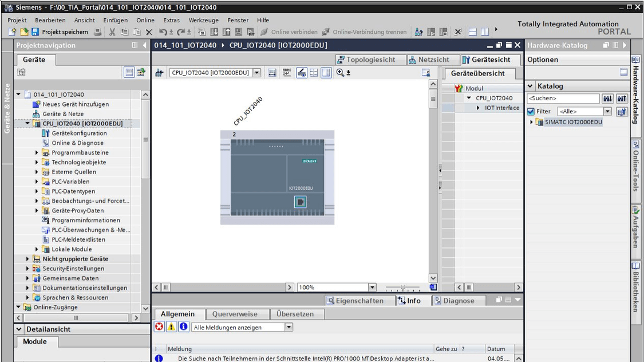Open Neues Gerät hinzufügen

point(76,104)
